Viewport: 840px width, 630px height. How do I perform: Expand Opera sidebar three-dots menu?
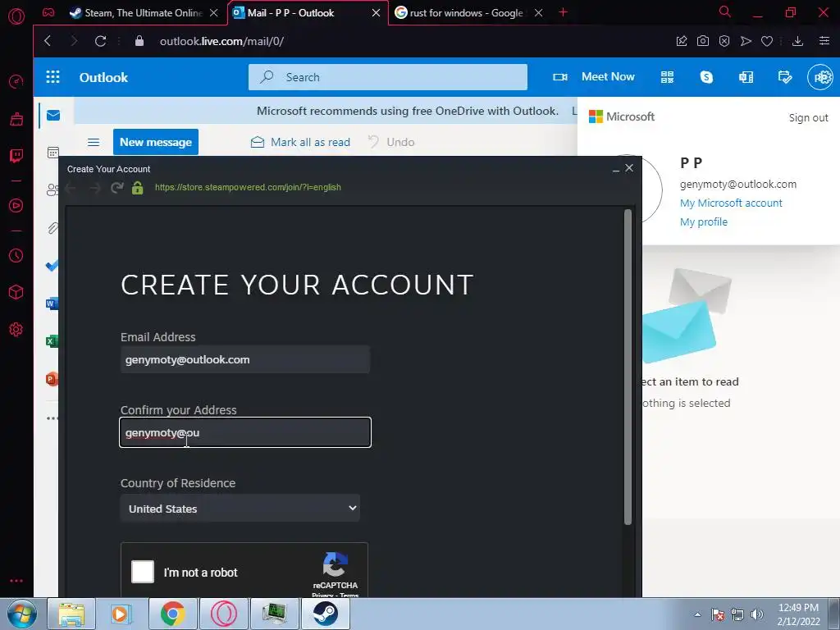(x=16, y=581)
